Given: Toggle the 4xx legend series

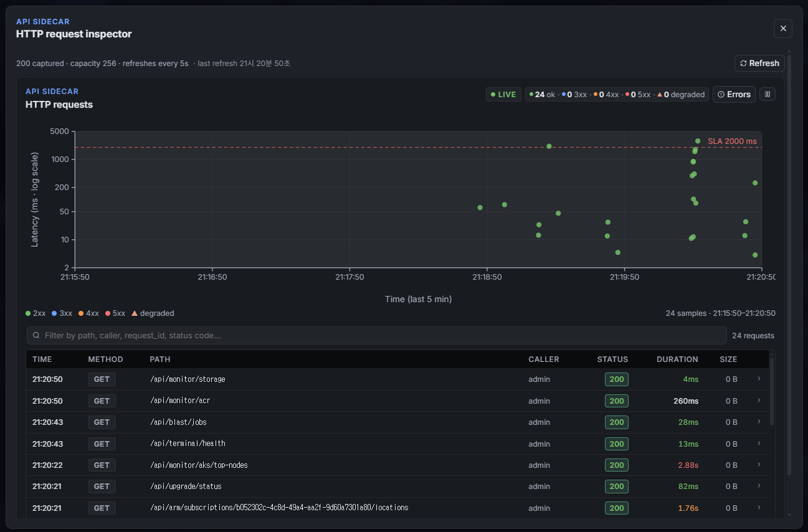Looking at the screenshot, I should 88,313.
